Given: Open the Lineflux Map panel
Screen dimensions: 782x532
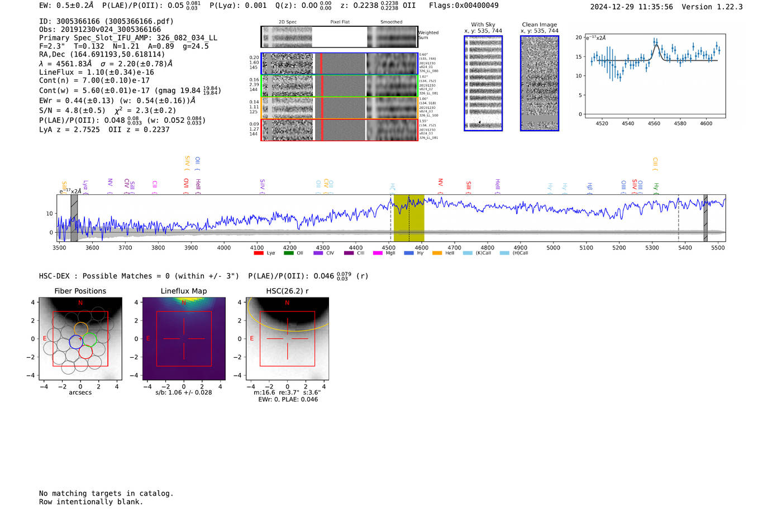Looking at the screenshot, I should coord(184,339).
